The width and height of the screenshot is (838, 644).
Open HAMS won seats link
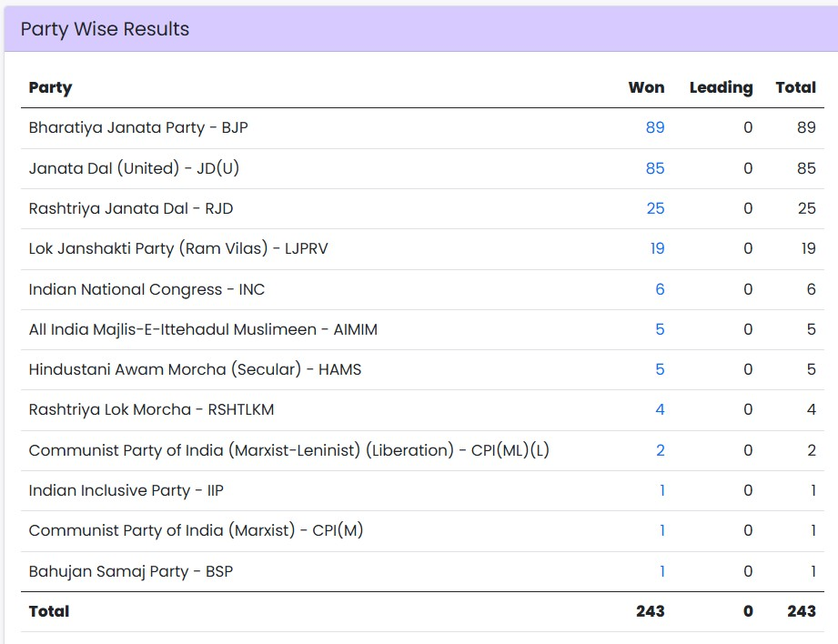(x=660, y=369)
